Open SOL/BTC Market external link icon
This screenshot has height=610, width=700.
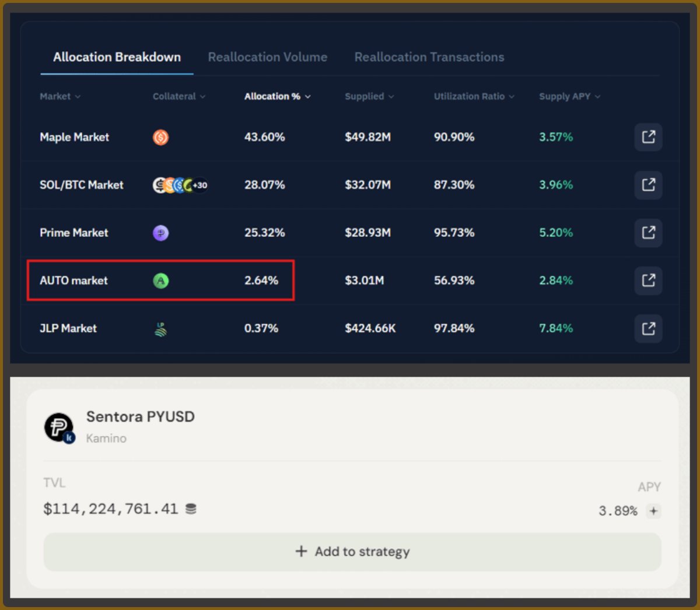coord(648,185)
